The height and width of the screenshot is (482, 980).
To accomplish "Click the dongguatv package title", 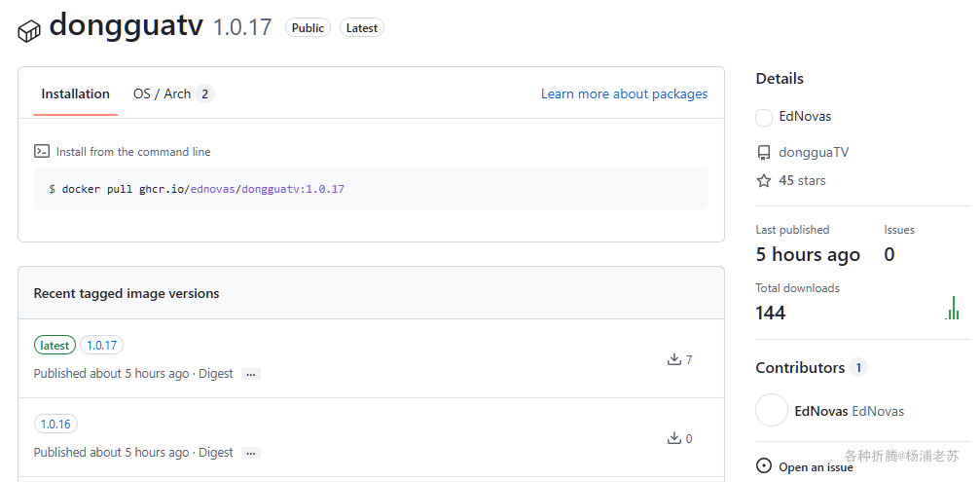I will (x=127, y=25).
